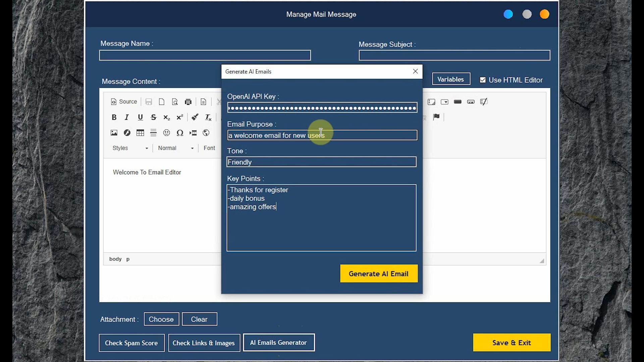The width and height of the screenshot is (644, 362).
Task: Close the Generate AI Emails dialog
Action: pos(415,71)
